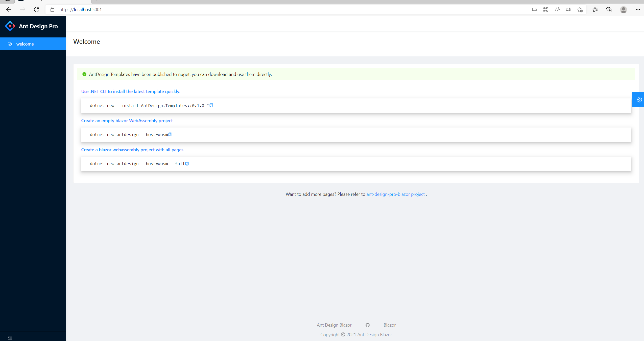Viewport: 644px width, 341px height.
Task: Open the Ant Design Blazor footer link
Action: pyautogui.click(x=334, y=325)
